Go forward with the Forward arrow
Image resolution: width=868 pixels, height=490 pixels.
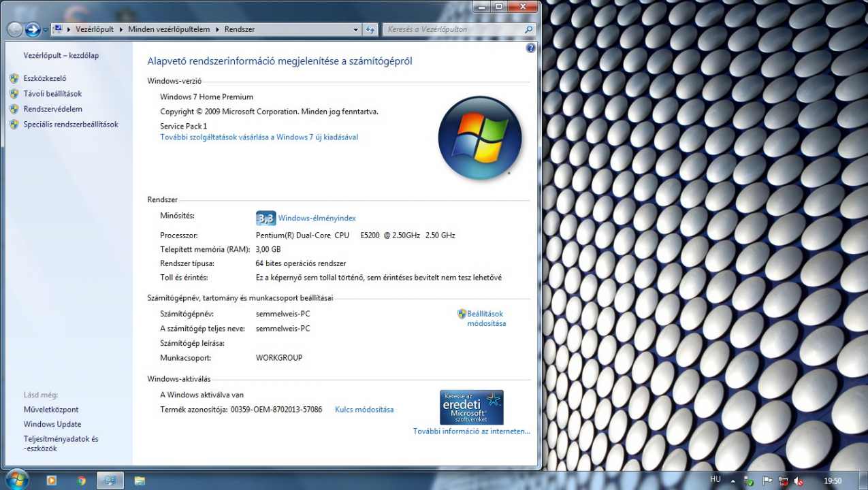click(x=33, y=29)
